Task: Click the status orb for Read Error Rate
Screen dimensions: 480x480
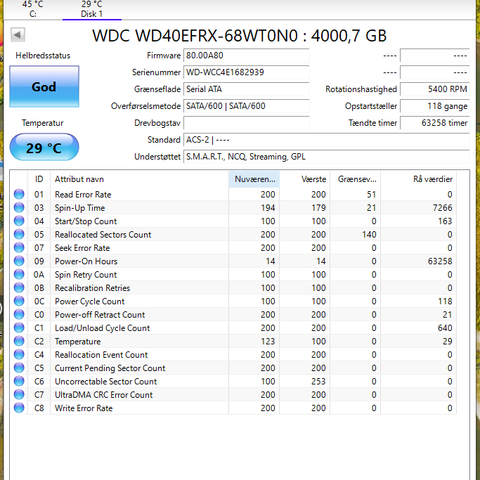Action: point(19,194)
